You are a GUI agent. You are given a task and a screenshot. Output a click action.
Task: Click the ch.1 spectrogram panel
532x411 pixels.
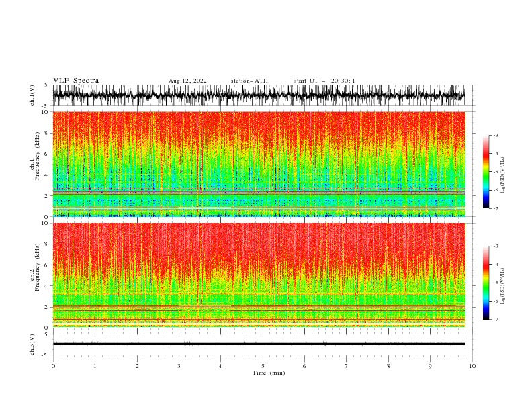point(259,164)
